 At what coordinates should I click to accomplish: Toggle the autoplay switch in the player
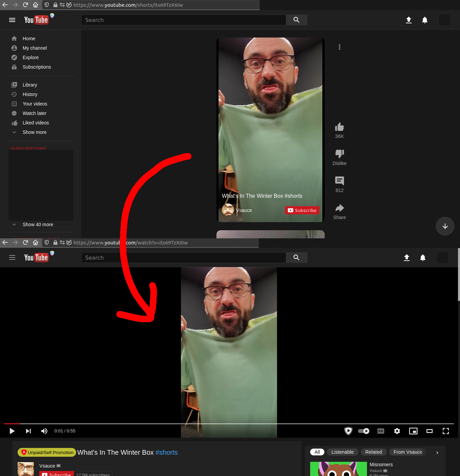(364, 431)
